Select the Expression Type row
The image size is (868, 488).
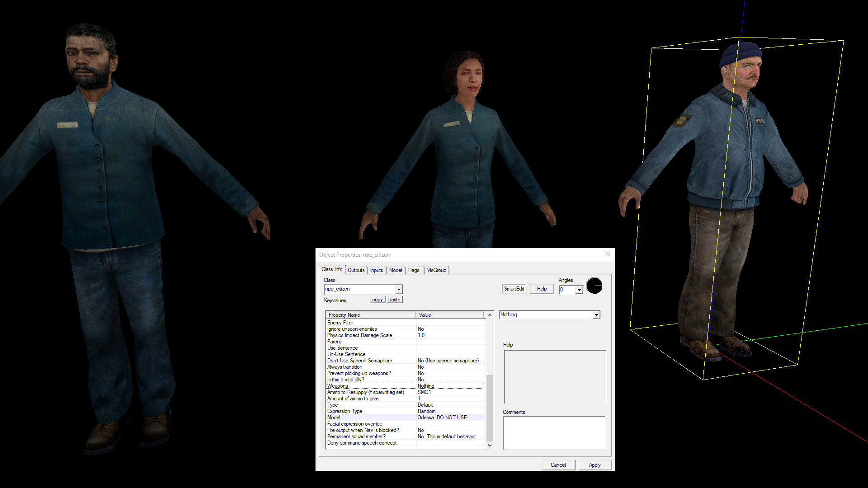[x=405, y=411]
